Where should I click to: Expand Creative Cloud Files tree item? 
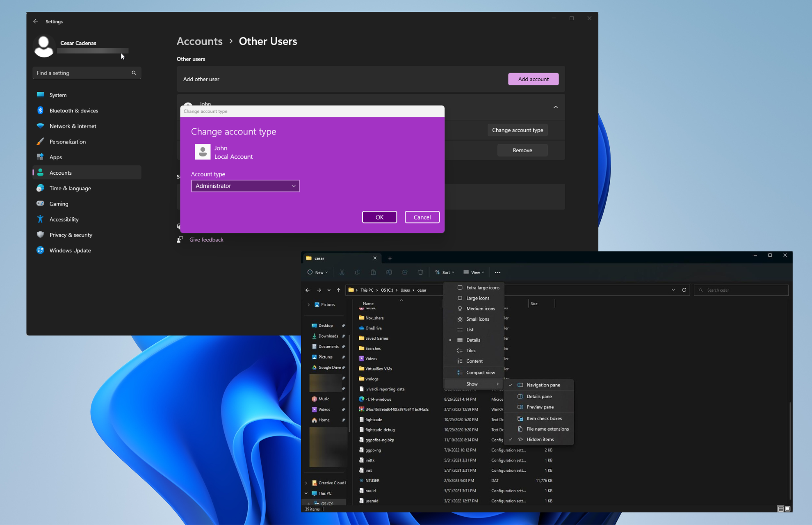(306, 483)
